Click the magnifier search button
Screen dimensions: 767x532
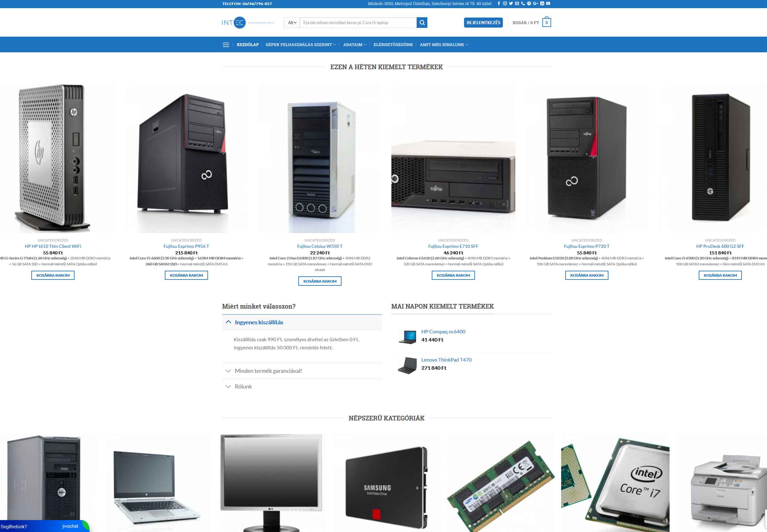(x=422, y=23)
